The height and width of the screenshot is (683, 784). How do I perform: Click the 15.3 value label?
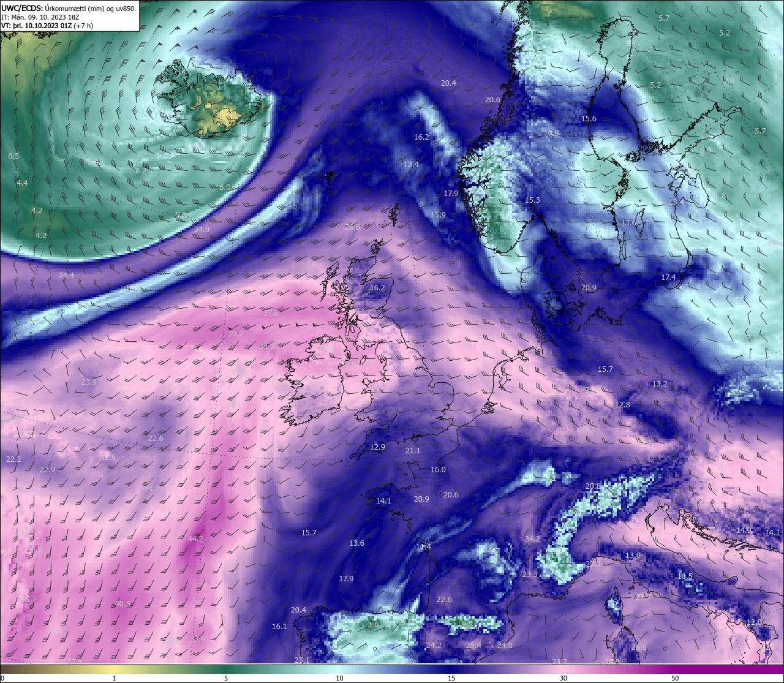coord(532,200)
